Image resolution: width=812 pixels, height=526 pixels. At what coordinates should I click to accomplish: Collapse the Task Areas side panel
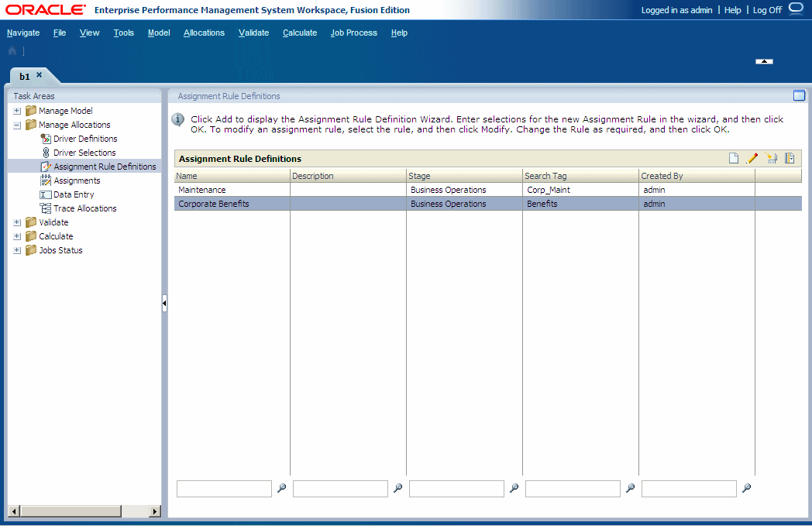(164, 304)
